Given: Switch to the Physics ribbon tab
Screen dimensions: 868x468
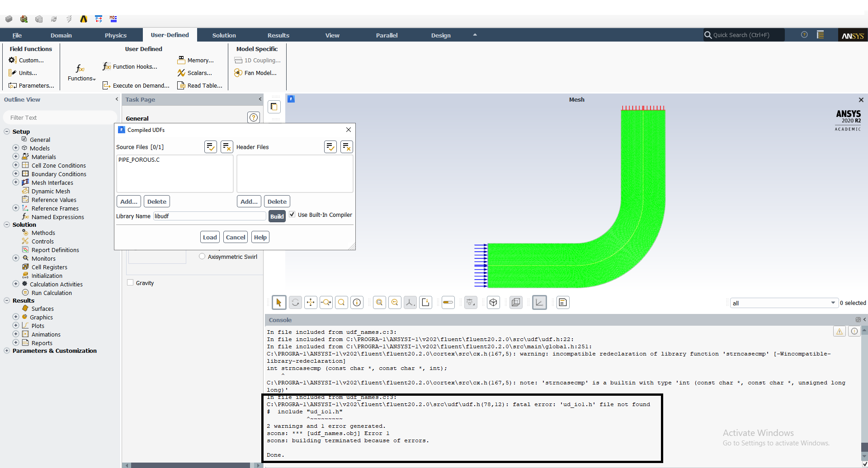Looking at the screenshot, I should pos(116,35).
